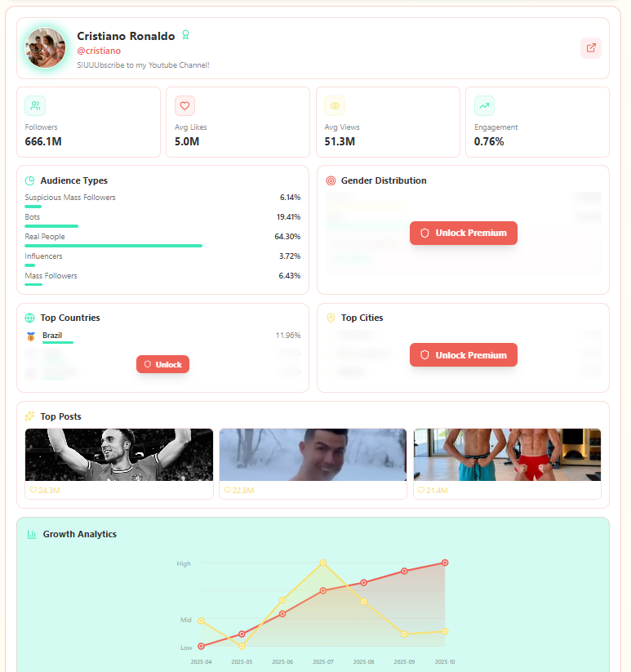This screenshot has height=672, width=631.
Task: Click the Growth Analytics bar chart icon
Action: pos(32,534)
